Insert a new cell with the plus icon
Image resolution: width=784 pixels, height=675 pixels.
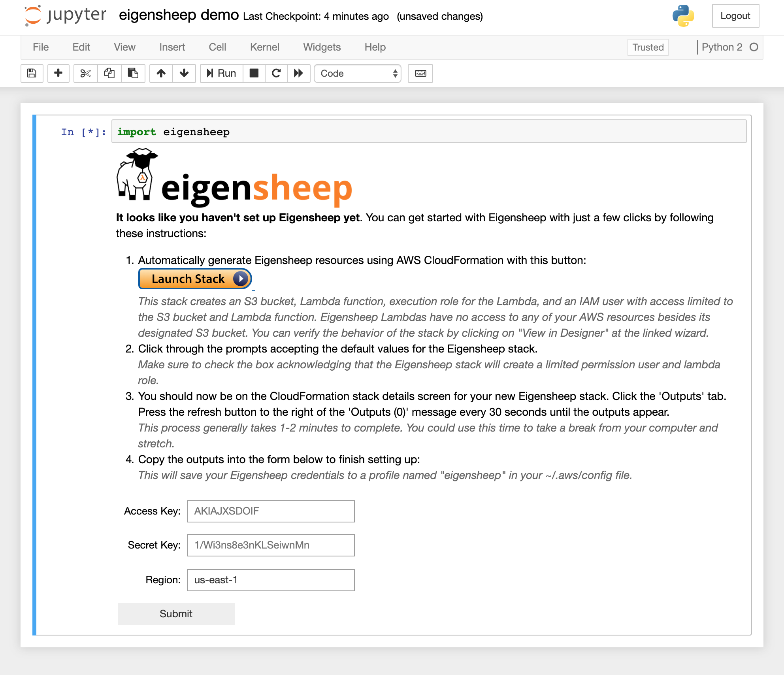tap(58, 74)
